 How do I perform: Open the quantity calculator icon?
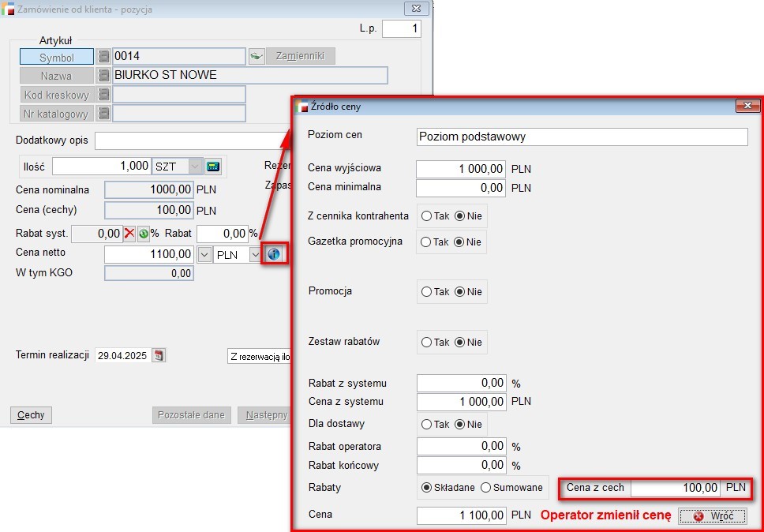pos(212,166)
